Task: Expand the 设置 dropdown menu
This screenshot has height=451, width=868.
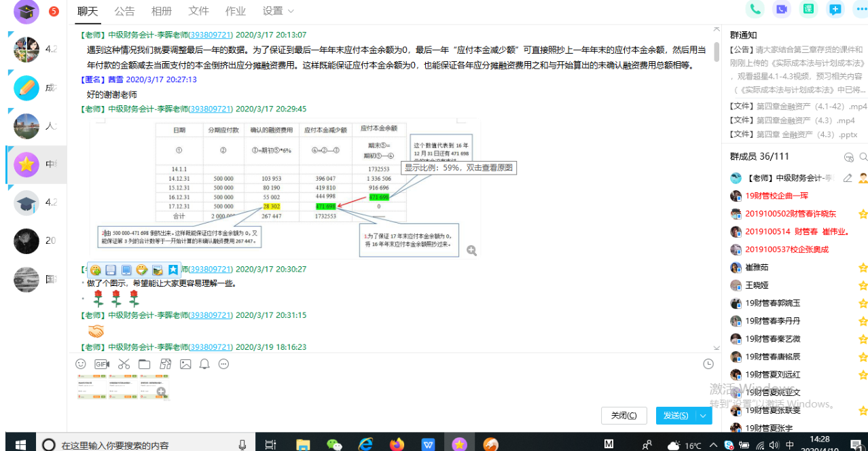Action: (278, 11)
